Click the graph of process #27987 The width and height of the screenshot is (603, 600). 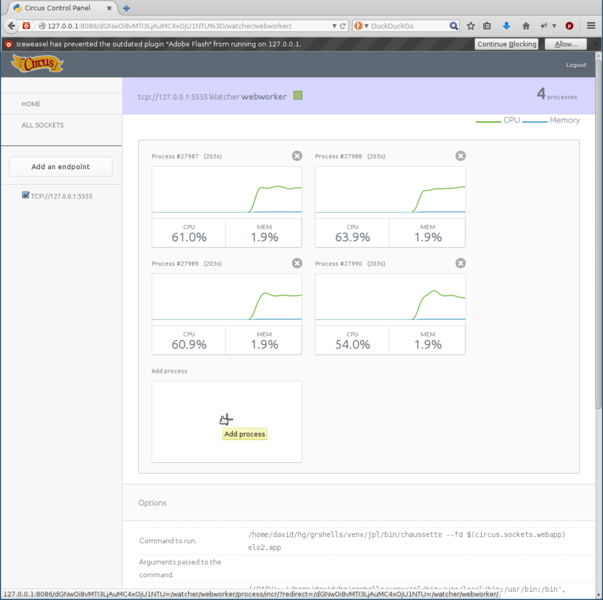[227, 192]
